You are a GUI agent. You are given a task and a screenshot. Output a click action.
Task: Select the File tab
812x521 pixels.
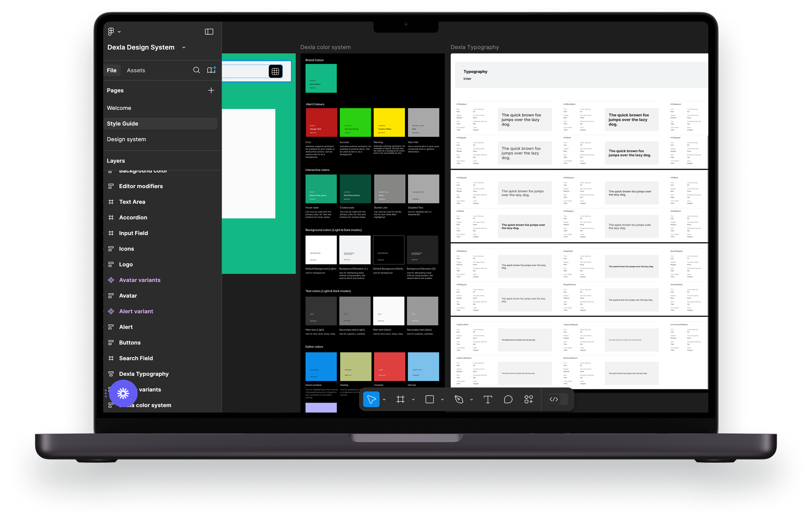click(111, 70)
